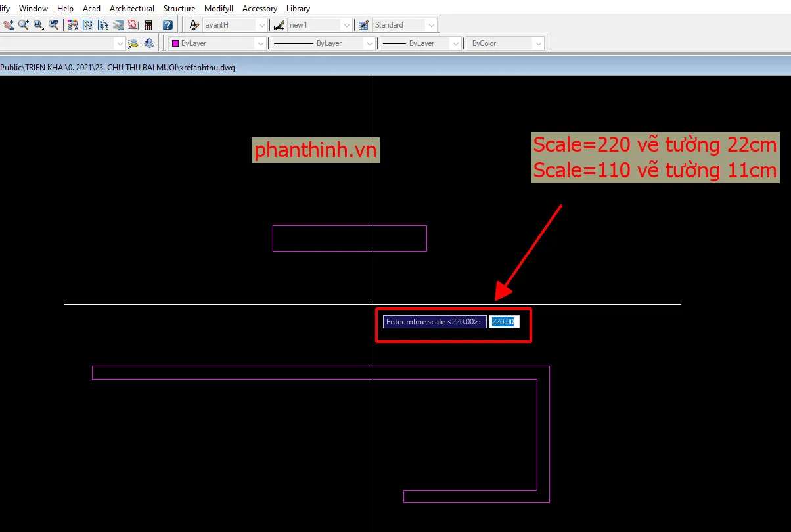This screenshot has height=532, width=791.
Task: Click the 'Enter mline scale <220.00>:' prompt
Action: (x=435, y=322)
